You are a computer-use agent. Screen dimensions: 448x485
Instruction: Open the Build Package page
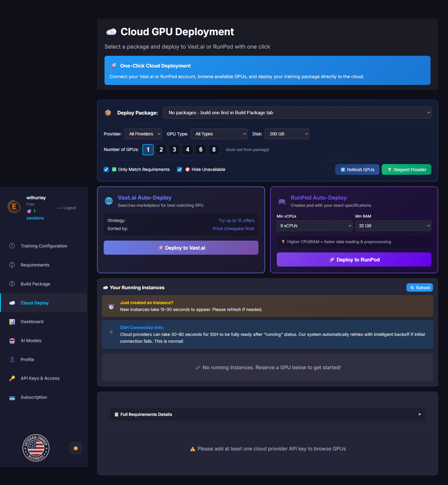35,284
